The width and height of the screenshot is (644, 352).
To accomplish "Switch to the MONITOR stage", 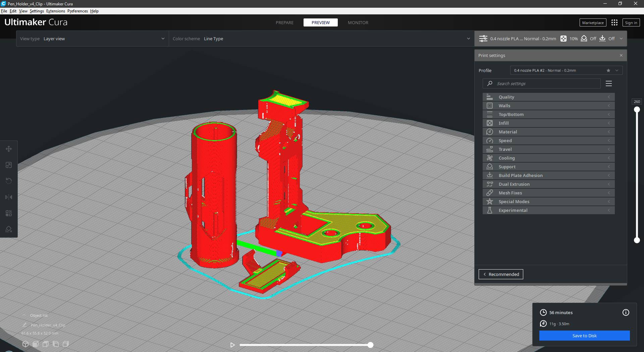I will (358, 22).
